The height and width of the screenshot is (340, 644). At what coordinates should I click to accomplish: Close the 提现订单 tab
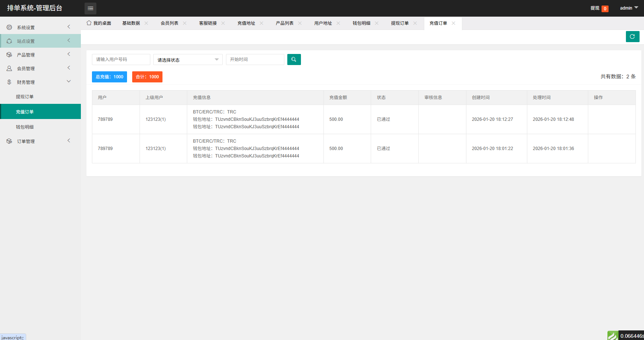pos(415,23)
